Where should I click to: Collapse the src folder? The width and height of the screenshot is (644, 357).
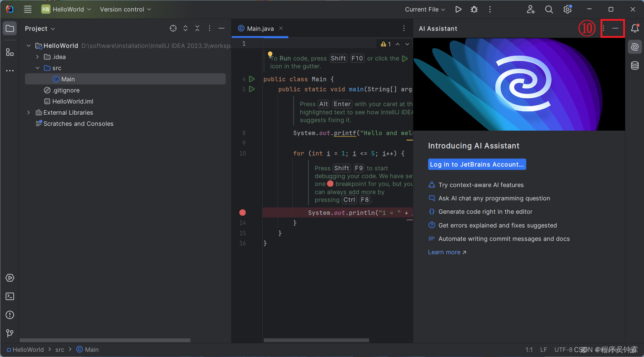(38, 68)
